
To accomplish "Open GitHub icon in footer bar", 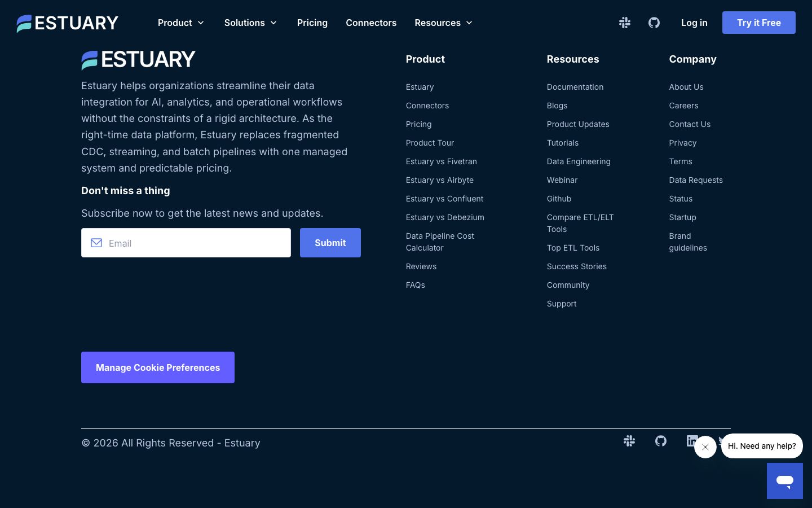I will coord(661,441).
